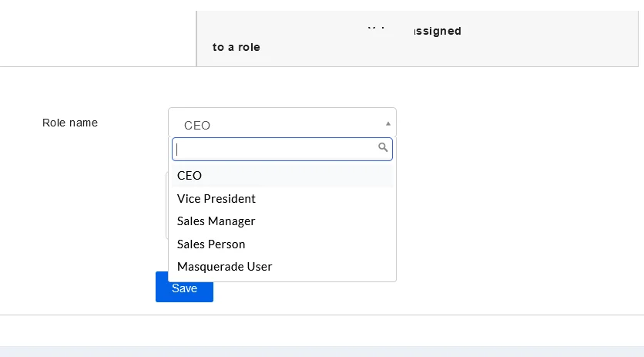Select Sales Manager as the role
This screenshot has height=357, width=644.
216,221
